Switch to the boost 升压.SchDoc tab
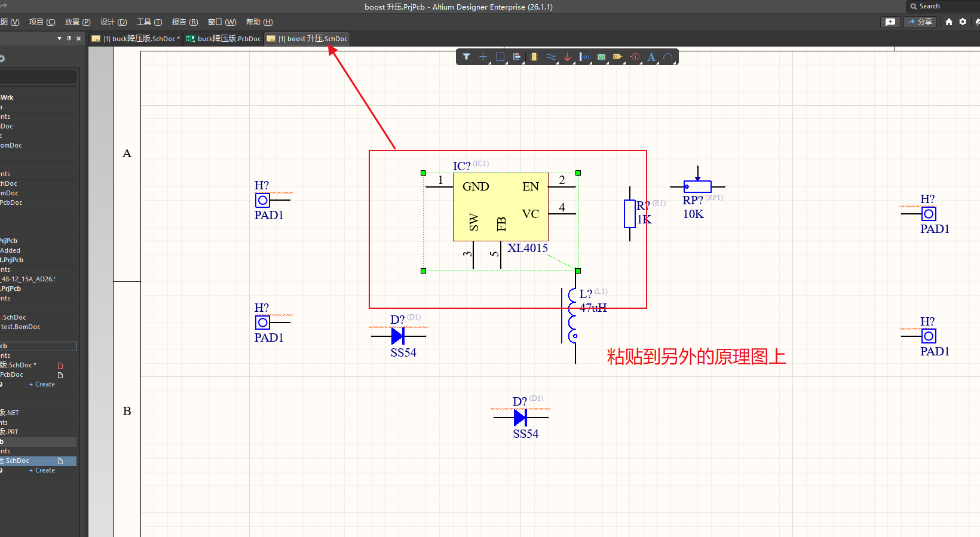Screen dimensions: 980x537 click(307, 39)
